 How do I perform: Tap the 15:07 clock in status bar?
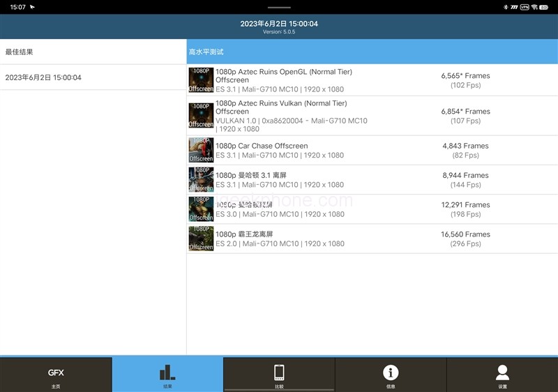(18, 7)
